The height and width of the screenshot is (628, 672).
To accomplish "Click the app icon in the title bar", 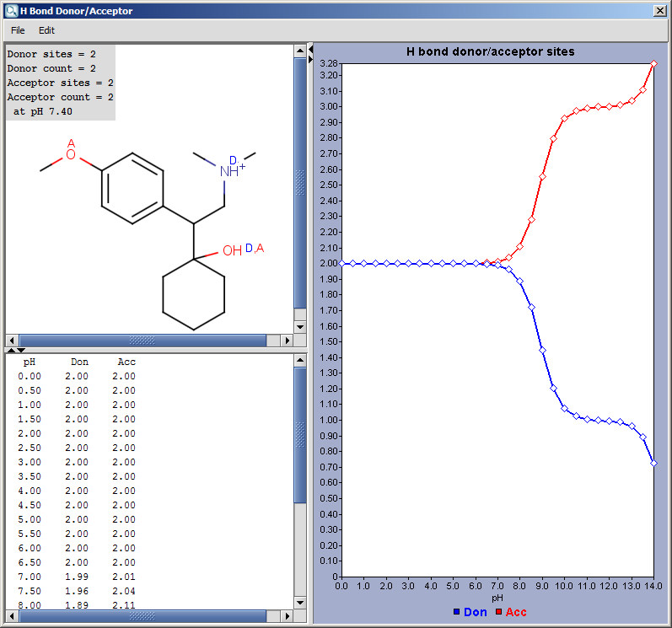I will coord(10,11).
